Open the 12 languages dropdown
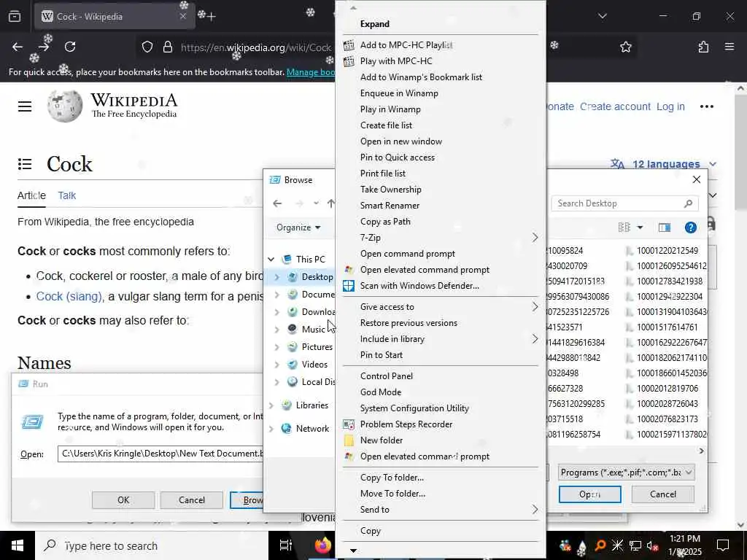Screen dimensions: 747x560 pyautogui.click(x=664, y=164)
